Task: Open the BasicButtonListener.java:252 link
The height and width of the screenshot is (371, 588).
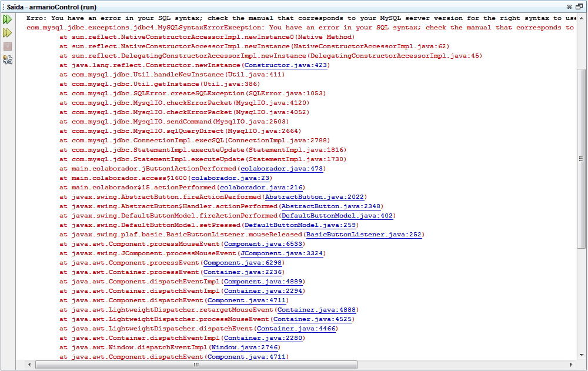Action: pyautogui.click(x=364, y=235)
